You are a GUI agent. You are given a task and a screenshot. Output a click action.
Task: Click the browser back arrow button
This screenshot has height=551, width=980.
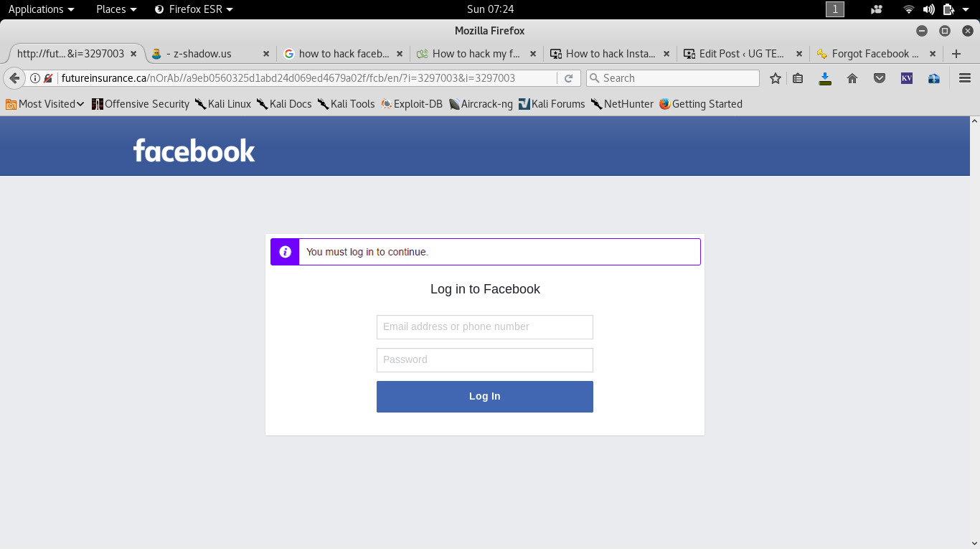point(14,78)
